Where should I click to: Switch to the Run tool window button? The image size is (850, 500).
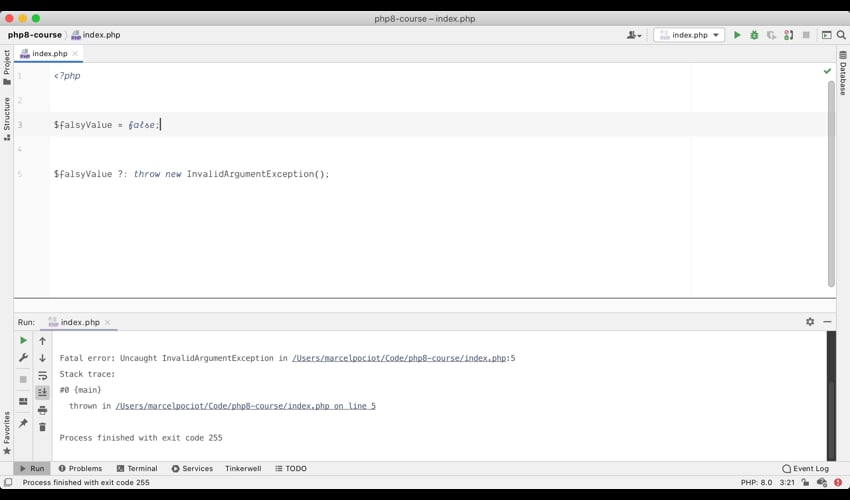[32, 468]
